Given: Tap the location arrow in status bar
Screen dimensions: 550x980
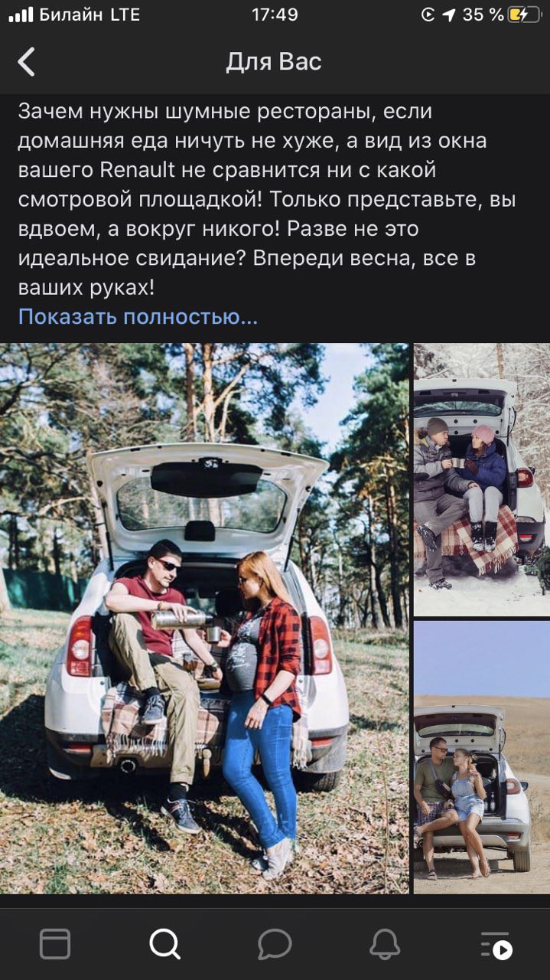Looking at the screenshot, I should [x=449, y=15].
